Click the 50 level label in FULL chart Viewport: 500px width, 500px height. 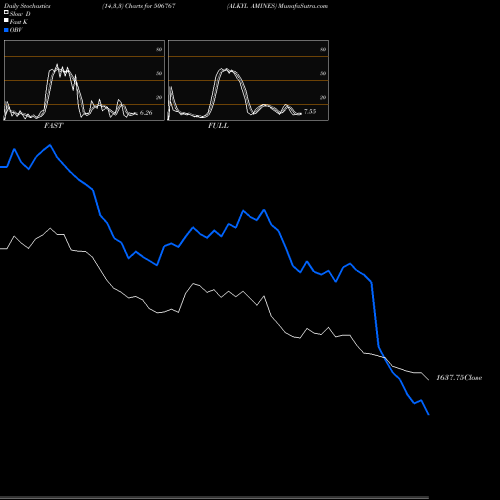(x=323, y=73)
